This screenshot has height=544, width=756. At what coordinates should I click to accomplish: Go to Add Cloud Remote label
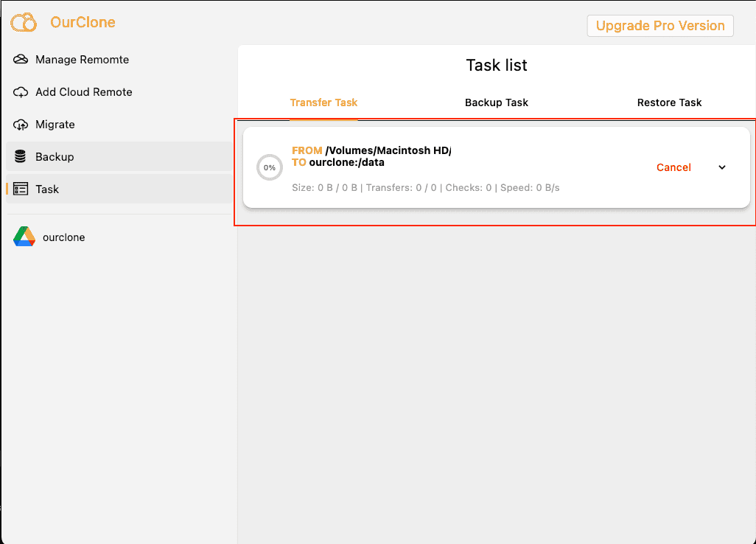pyautogui.click(x=84, y=92)
